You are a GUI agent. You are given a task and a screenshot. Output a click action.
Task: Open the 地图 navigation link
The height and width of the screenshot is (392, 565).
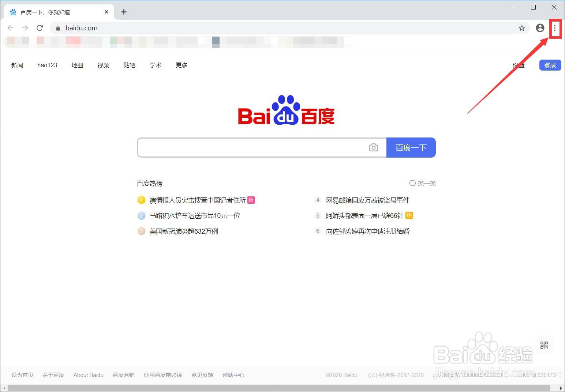click(x=77, y=65)
